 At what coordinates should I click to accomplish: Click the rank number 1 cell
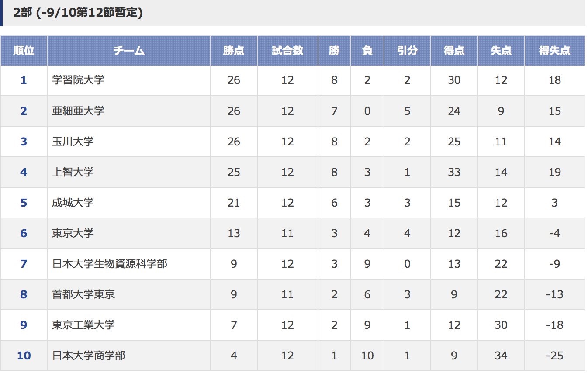coord(24,80)
